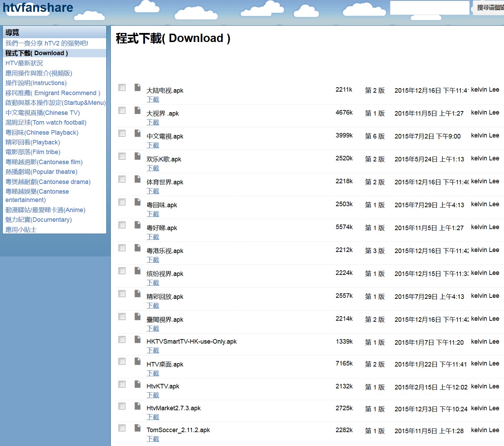The width and height of the screenshot is (504, 446).
Task: Go to 中文電視直播(Chinese TV) page
Action: coord(43,113)
